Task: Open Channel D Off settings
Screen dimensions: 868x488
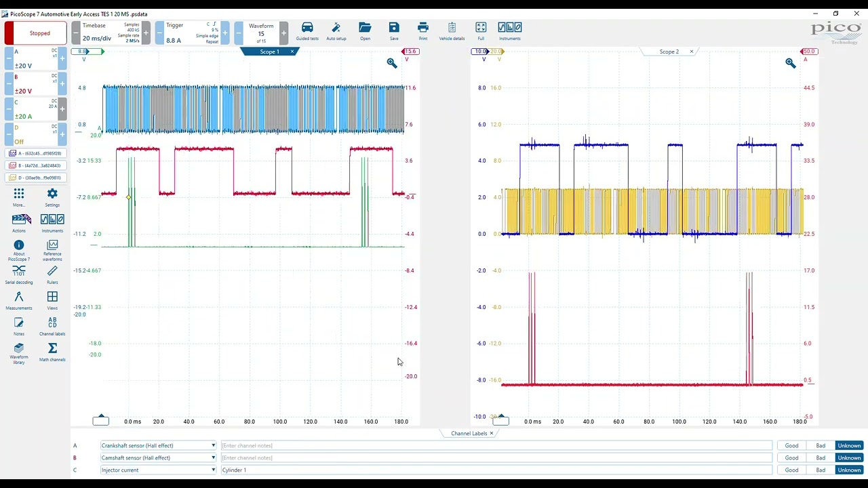Action: (x=35, y=134)
